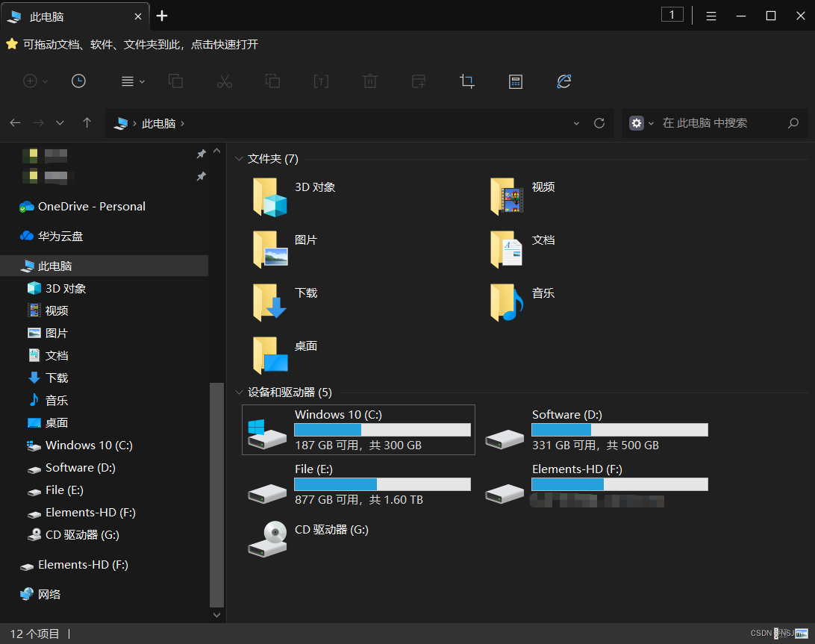Open File (E:) in sidebar
The image size is (815, 644).
coord(55,490)
